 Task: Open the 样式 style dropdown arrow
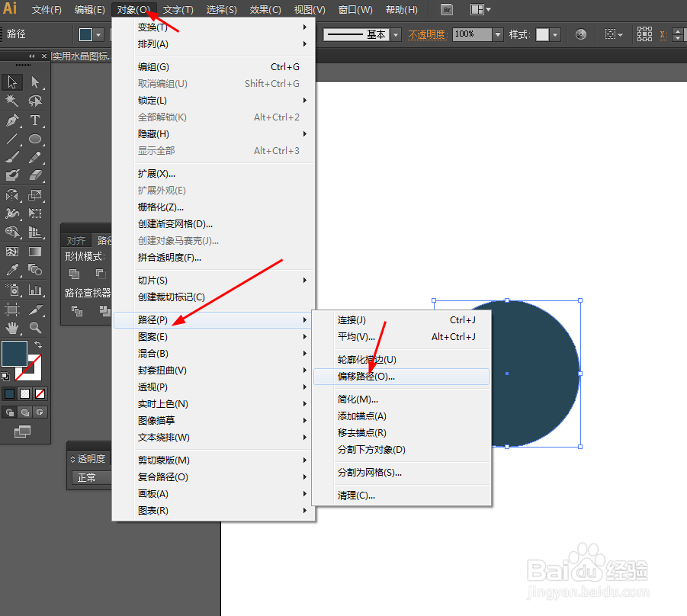pyautogui.click(x=556, y=34)
